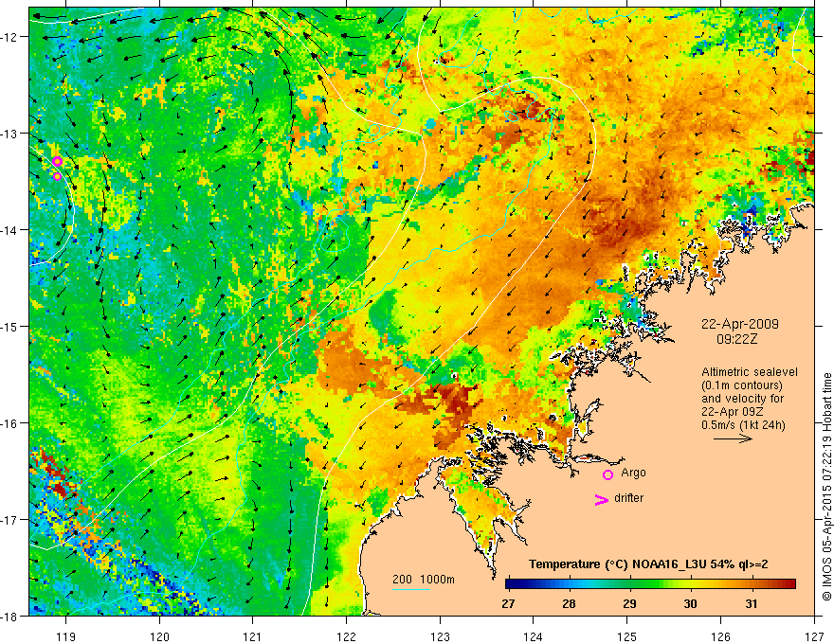Screen dimensions: 834x644
Task: Click the upper magenta Argo float marker near 119
Action: click(58, 162)
